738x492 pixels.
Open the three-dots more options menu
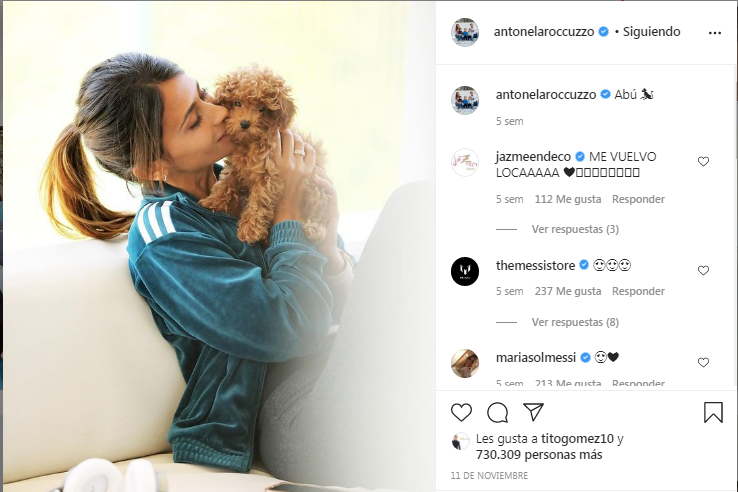pos(714,32)
